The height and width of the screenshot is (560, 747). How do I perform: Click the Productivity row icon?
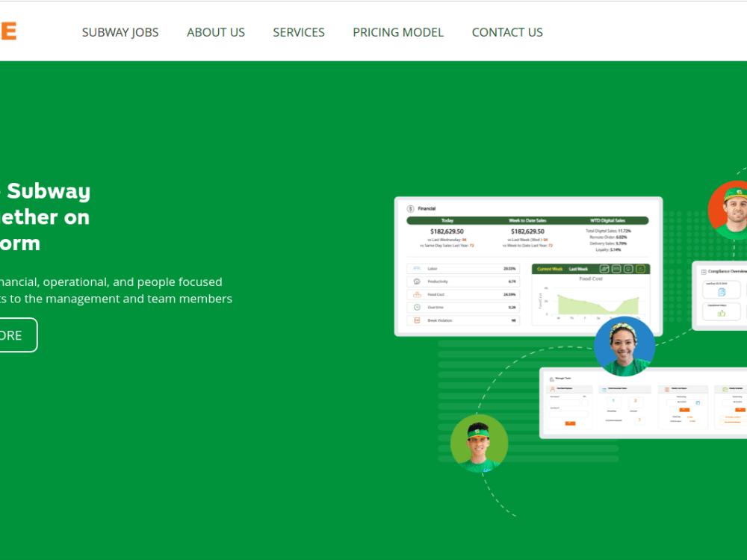(x=417, y=281)
